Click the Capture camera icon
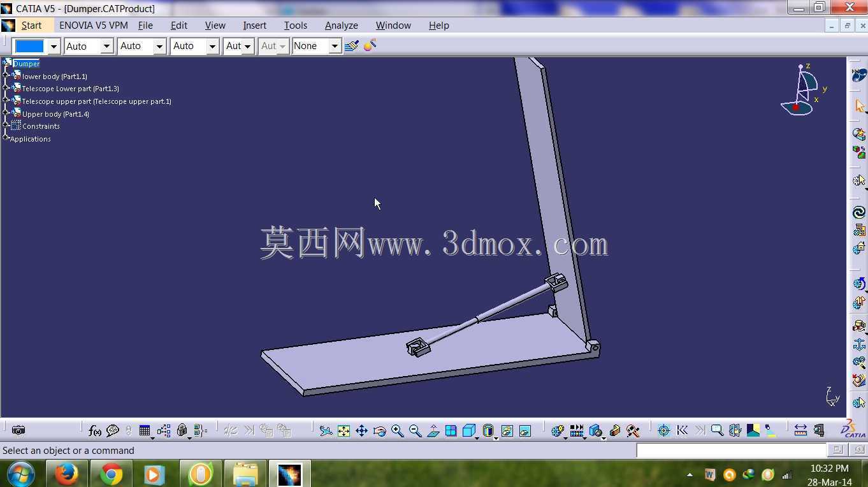 18,431
